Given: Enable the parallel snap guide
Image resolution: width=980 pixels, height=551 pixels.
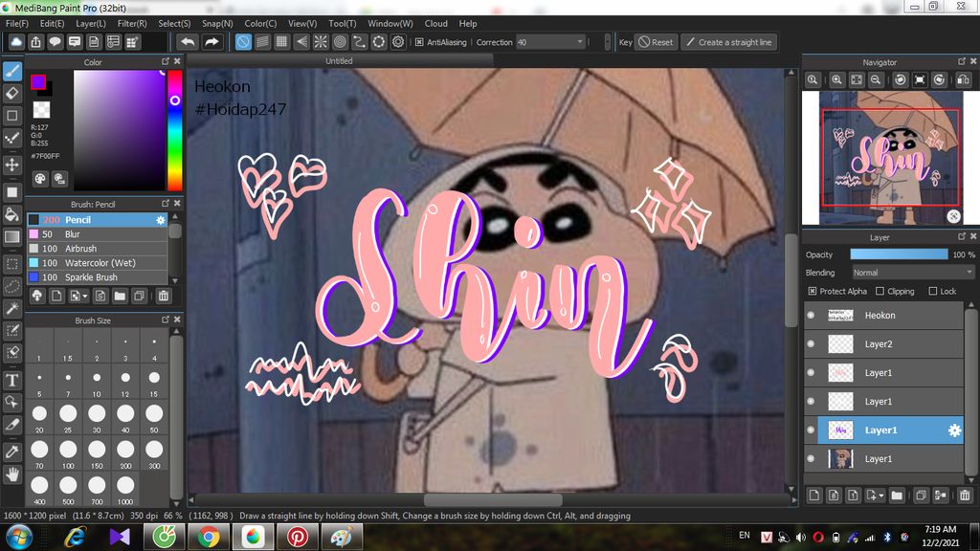Looking at the screenshot, I should click(x=262, y=42).
